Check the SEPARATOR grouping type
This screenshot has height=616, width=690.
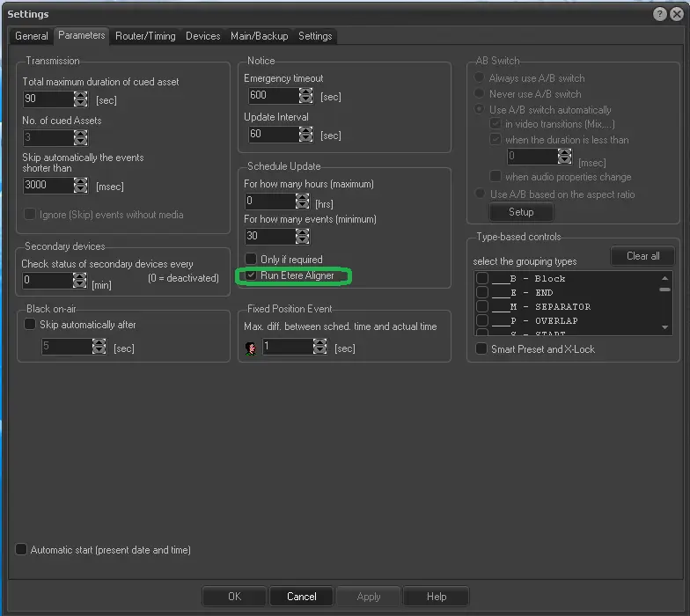tap(481, 307)
